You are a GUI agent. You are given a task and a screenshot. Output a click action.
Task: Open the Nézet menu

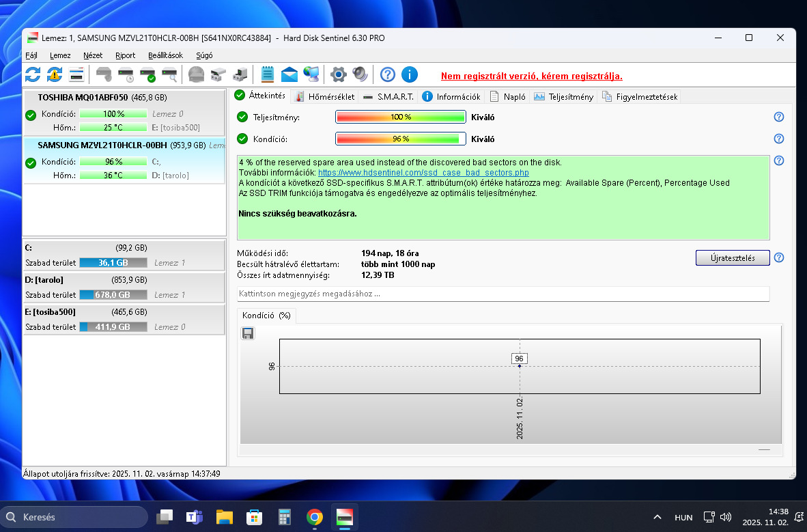point(93,55)
